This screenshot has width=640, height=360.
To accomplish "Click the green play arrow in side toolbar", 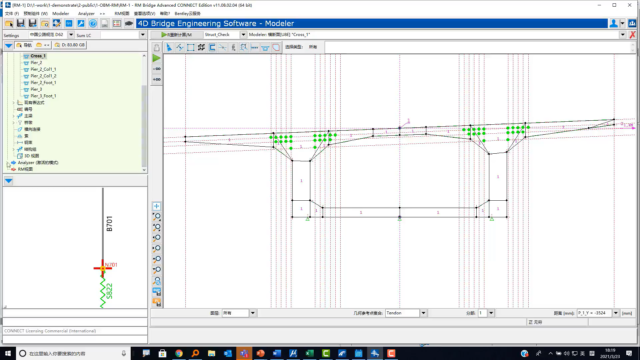I will pyautogui.click(x=157, y=58).
